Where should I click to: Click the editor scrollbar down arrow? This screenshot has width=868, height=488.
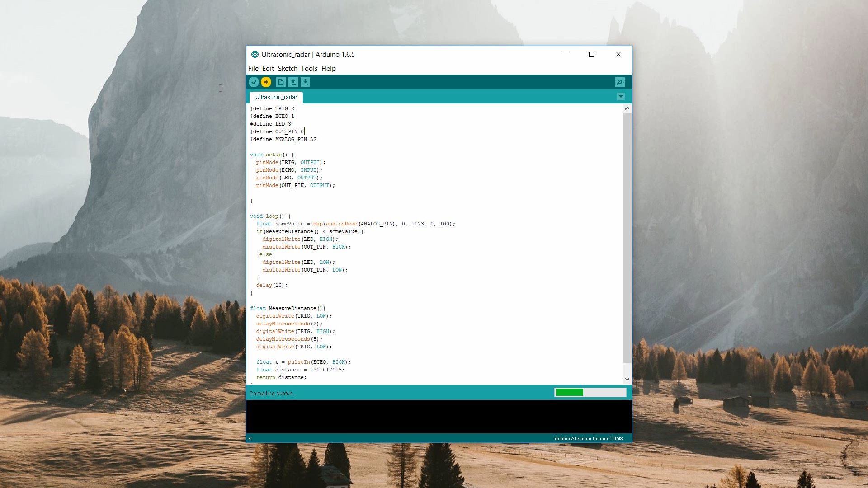click(x=627, y=379)
